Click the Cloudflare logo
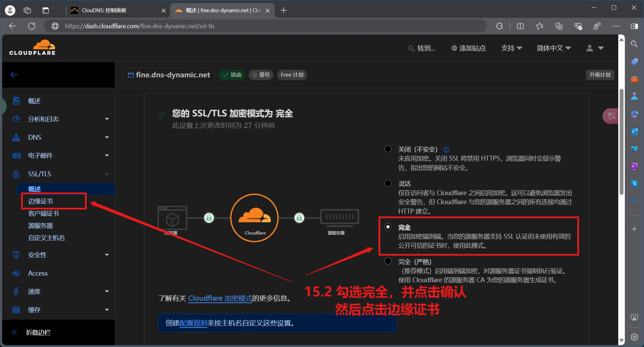Screen dimensions: 644x347 [32, 48]
